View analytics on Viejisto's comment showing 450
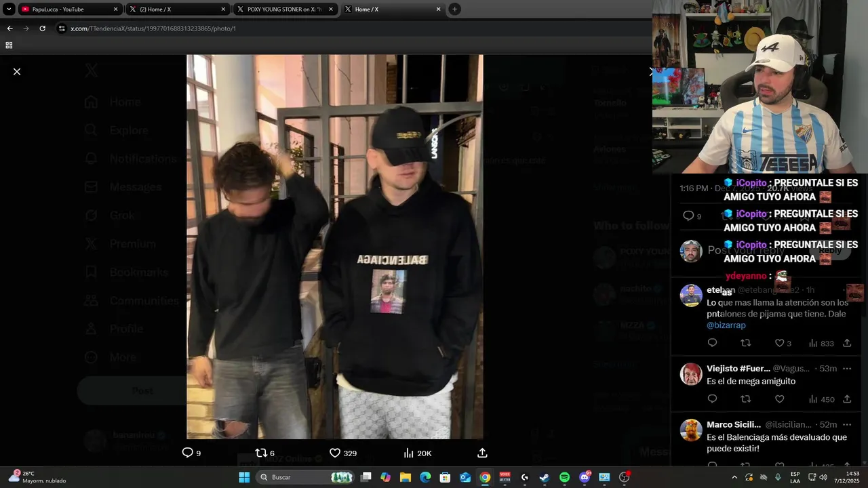This screenshot has width=868, height=488. (821, 399)
